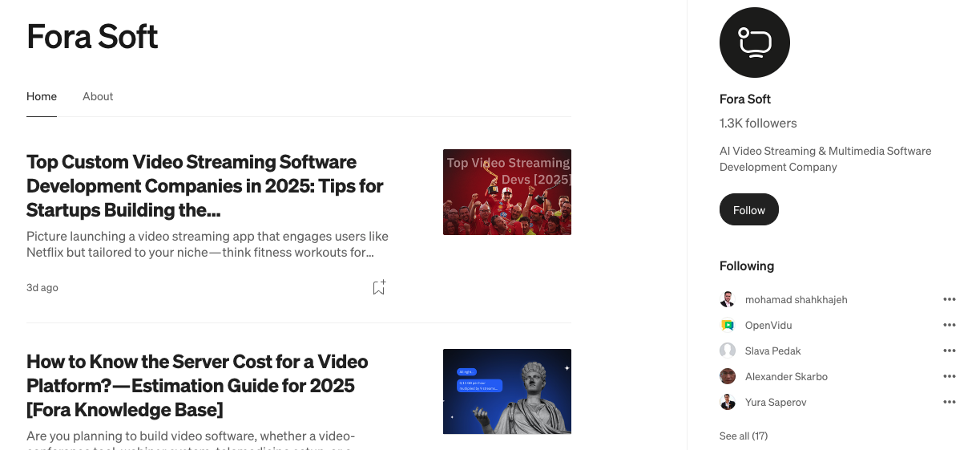Image resolution: width=980 pixels, height=450 pixels.
Task: Switch to the About tab
Action: tap(98, 96)
